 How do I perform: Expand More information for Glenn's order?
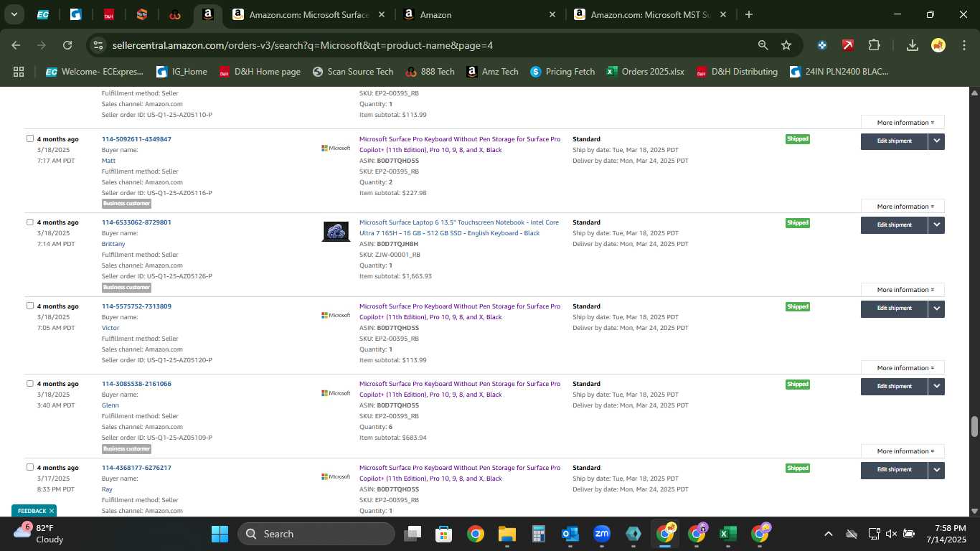[x=903, y=451]
